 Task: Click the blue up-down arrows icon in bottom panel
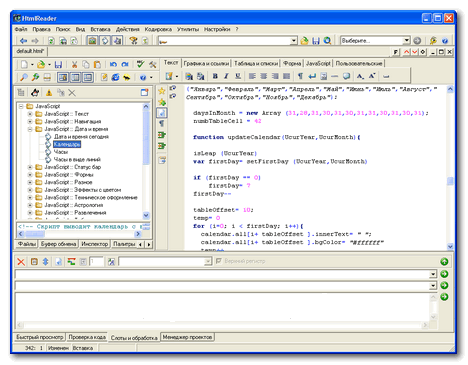coord(46,262)
